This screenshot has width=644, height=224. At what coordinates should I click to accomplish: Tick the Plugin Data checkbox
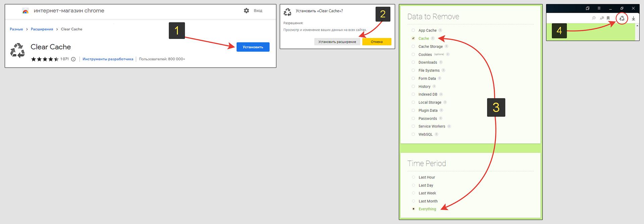[413, 110]
